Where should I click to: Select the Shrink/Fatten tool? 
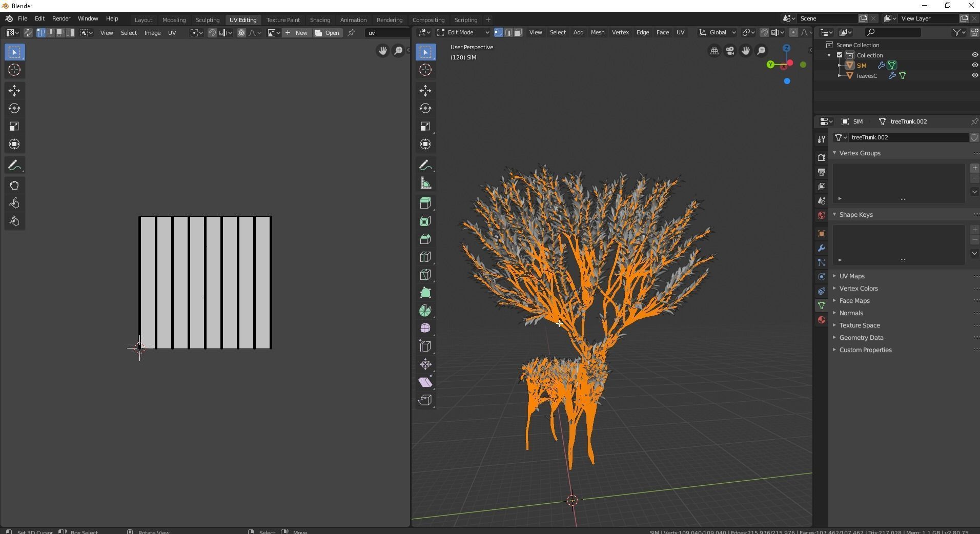click(x=425, y=364)
